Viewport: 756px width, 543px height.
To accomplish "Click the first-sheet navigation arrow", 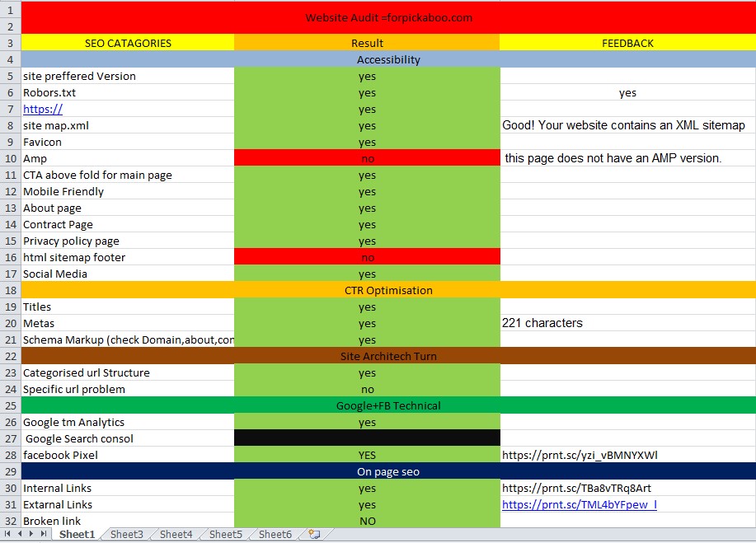I will coord(7,534).
